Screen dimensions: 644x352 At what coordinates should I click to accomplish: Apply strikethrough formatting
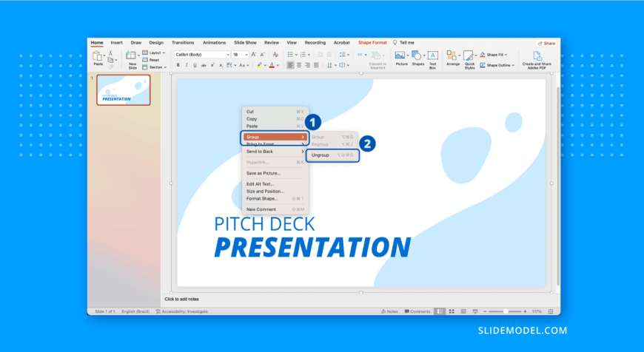(x=204, y=65)
